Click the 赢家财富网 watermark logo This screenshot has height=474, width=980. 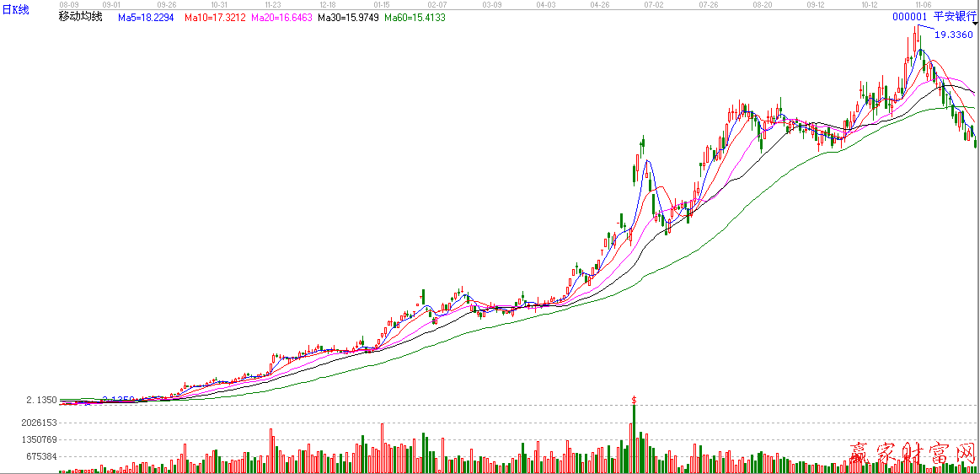[913, 456]
